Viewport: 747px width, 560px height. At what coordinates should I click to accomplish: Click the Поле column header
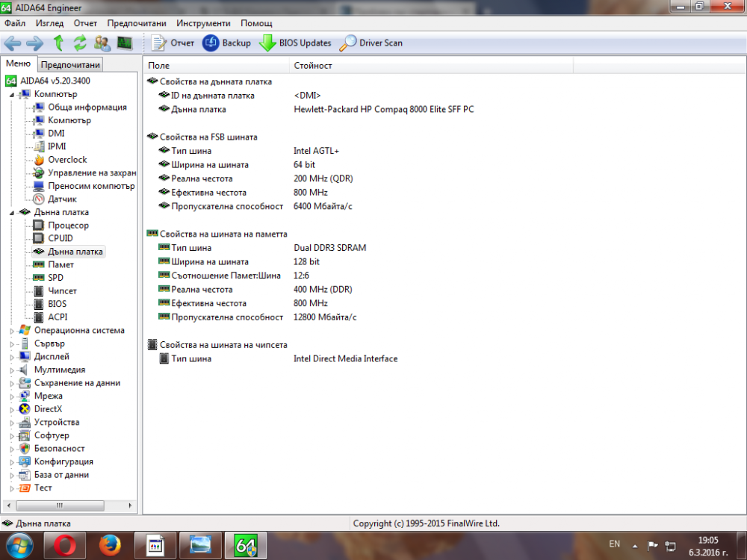(216, 66)
